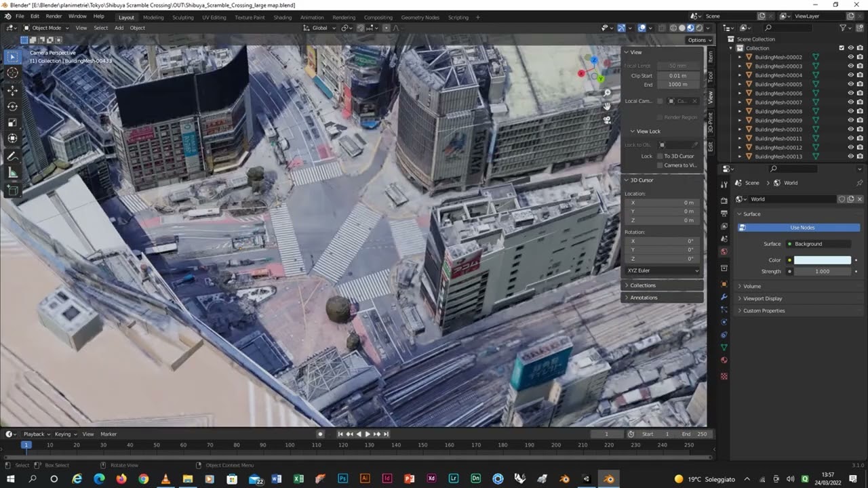Switch to wireframe viewport shading
The width and height of the screenshot is (868, 488).
point(673,28)
